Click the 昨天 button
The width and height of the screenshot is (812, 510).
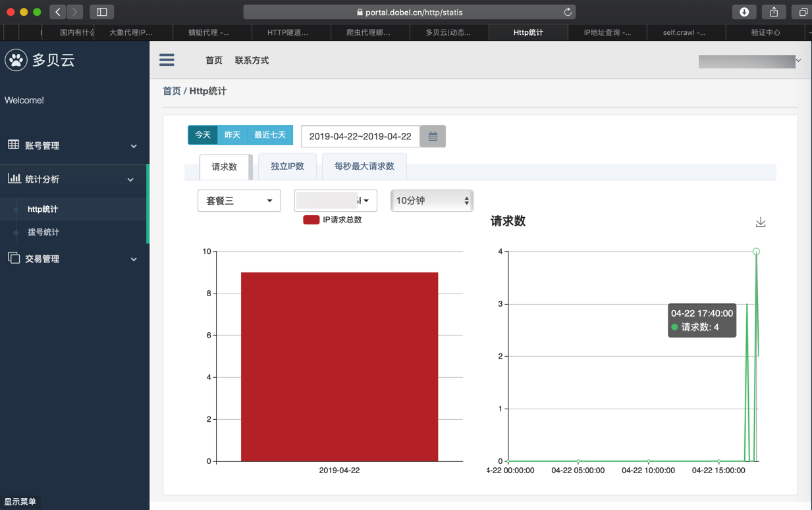coord(232,135)
